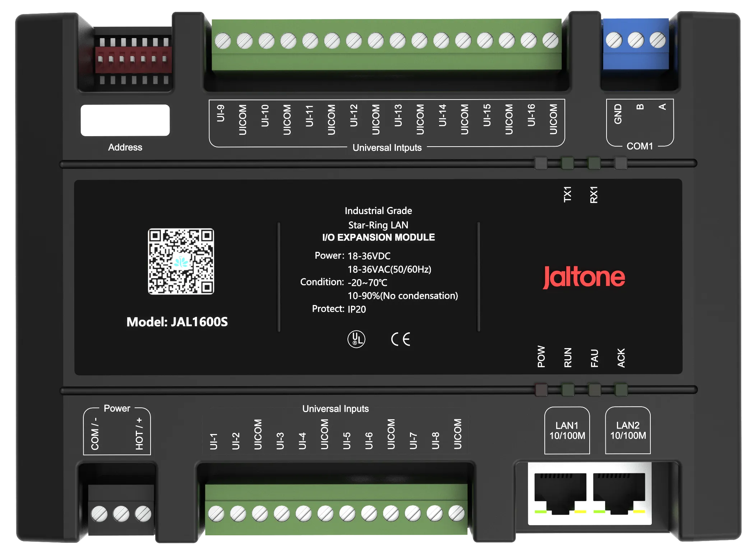This screenshot has width=756, height=554.
Task: Click the UI-5 terminal label
Action: [347, 441]
